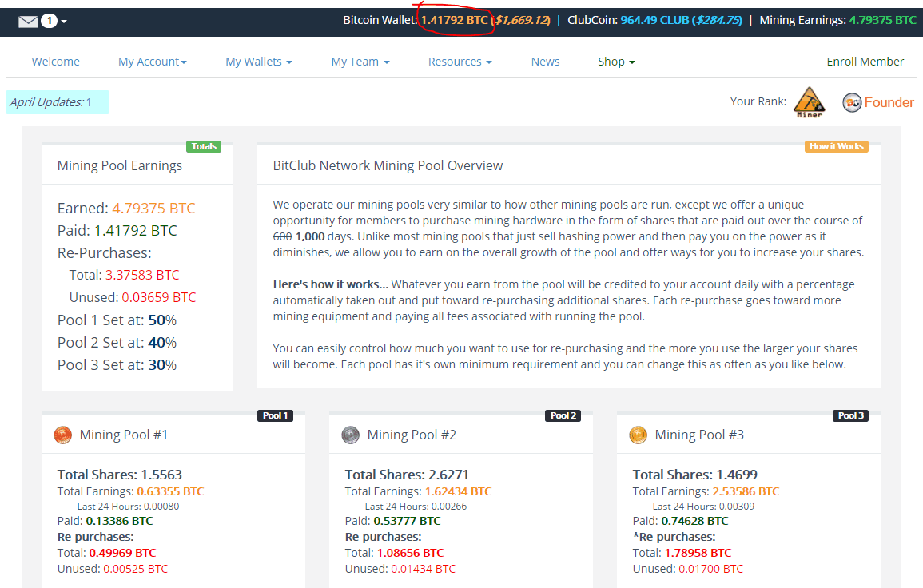The image size is (923, 588).
Task: Open the mail envelope icon
Action: 28,22
